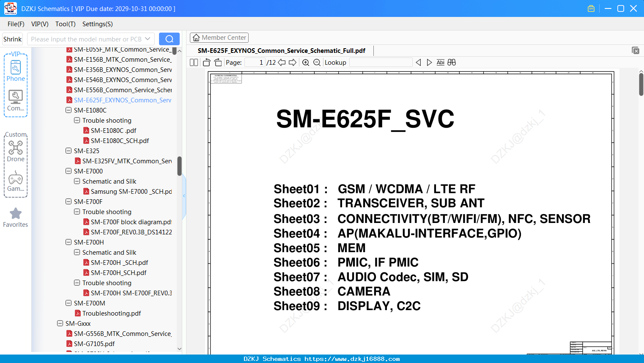Click the Lookup text field

381,63
